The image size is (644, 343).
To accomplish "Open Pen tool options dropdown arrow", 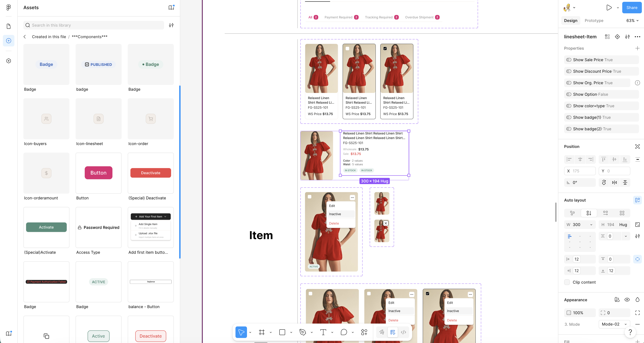I will [312, 332].
